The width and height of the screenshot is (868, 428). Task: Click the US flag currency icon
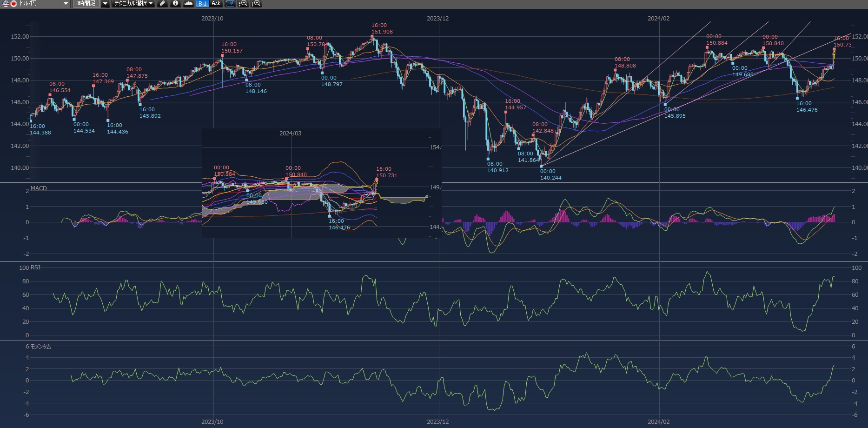click(6, 4)
